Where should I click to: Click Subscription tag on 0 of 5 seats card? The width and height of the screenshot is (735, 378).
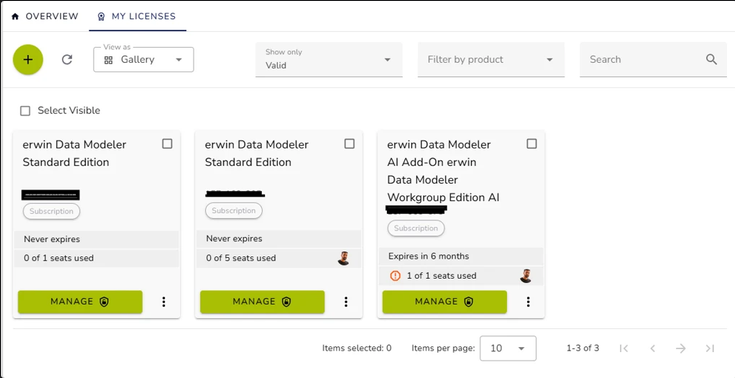tap(234, 211)
